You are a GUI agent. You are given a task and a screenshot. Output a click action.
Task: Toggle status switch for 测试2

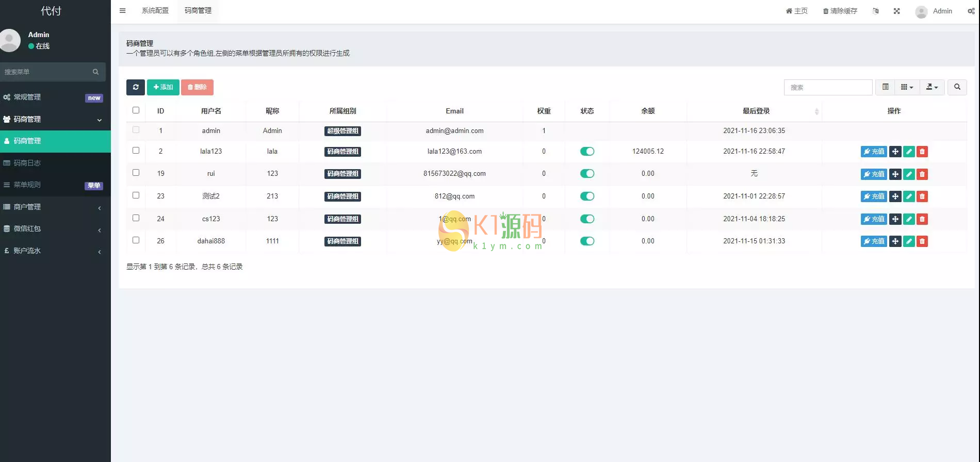pyautogui.click(x=587, y=196)
